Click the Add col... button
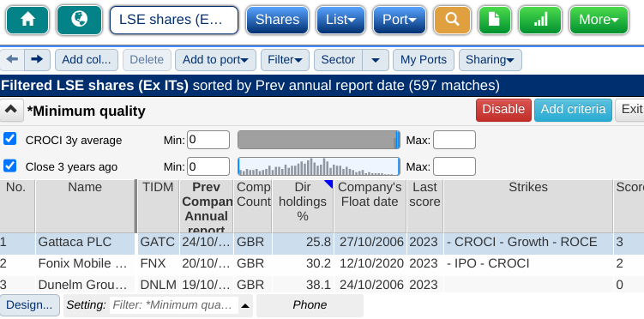 tap(87, 60)
